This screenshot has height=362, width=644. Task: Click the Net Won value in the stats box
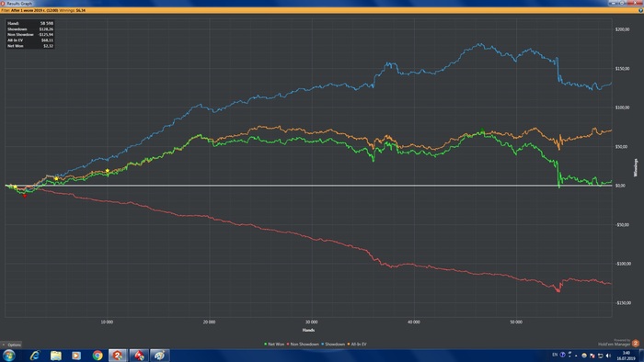point(48,46)
